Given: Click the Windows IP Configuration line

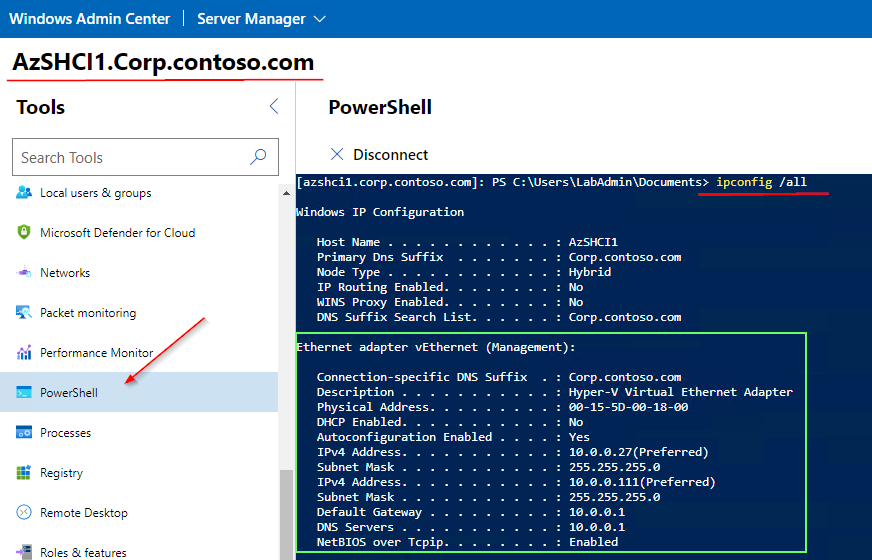Looking at the screenshot, I should click(x=380, y=212).
